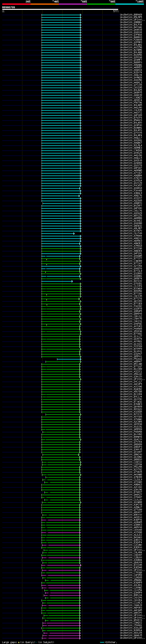This screenshot has width=146, height=644.
Task: Open hit UniRef100_B0LP34
Action: [131, 25]
